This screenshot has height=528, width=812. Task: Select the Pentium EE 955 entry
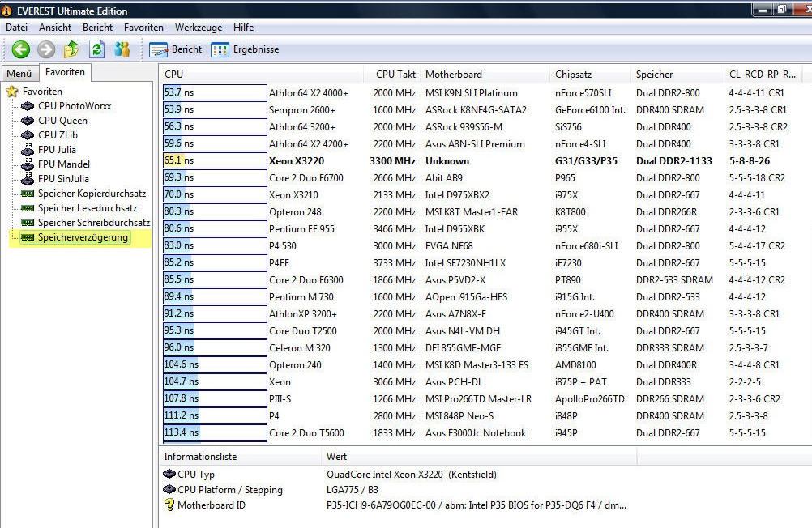(x=301, y=229)
